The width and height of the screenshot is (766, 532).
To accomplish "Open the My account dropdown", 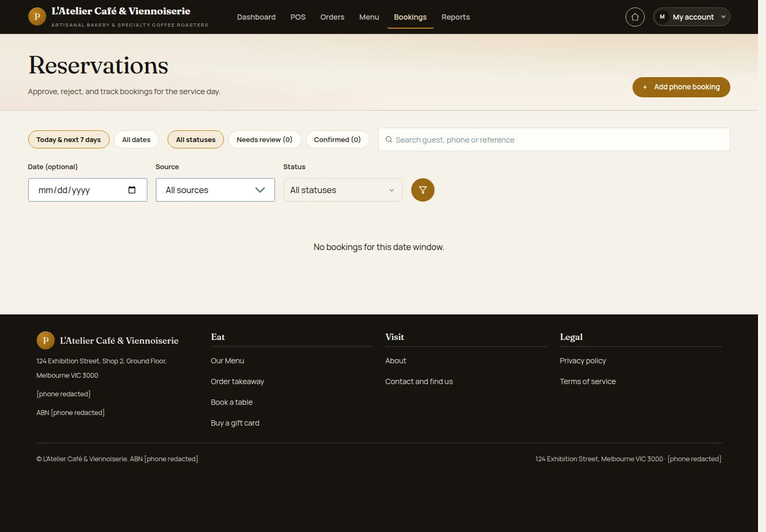I will tap(692, 17).
